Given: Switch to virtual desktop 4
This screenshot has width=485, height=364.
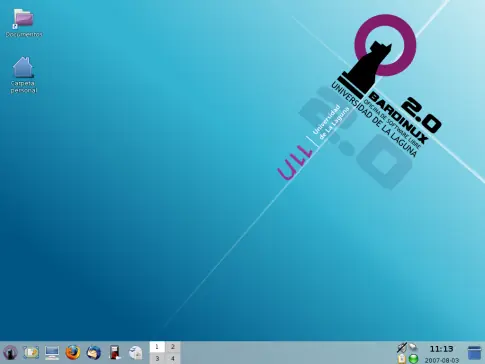Looking at the screenshot, I should 173,359.
